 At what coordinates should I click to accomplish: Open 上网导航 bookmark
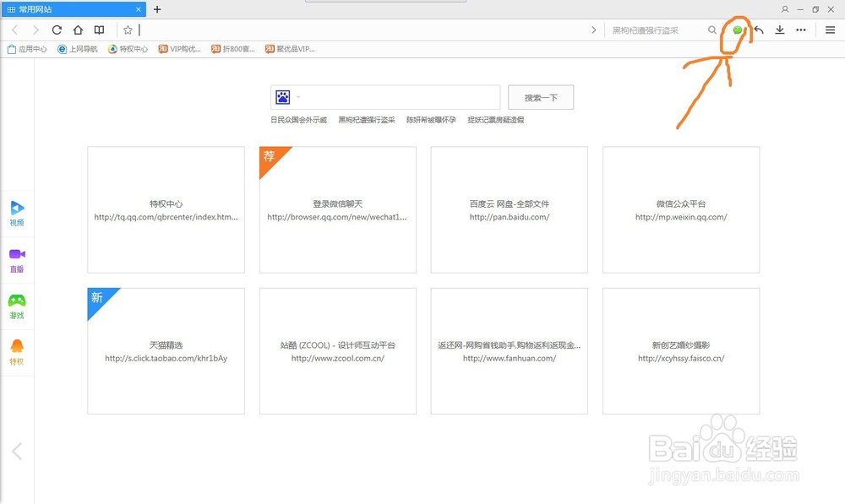(78, 49)
